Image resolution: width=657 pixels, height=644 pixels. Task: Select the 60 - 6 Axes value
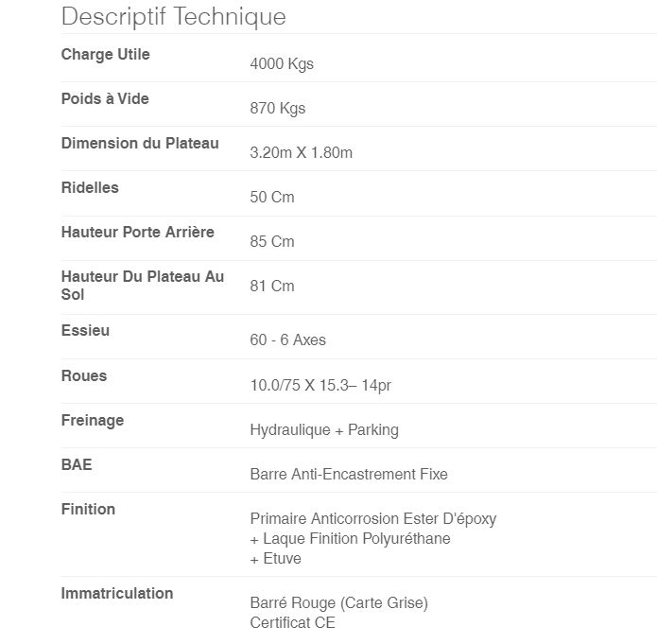click(x=287, y=339)
